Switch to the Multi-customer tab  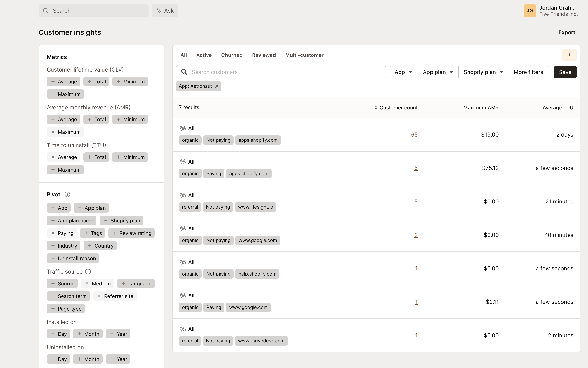coord(304,55)
